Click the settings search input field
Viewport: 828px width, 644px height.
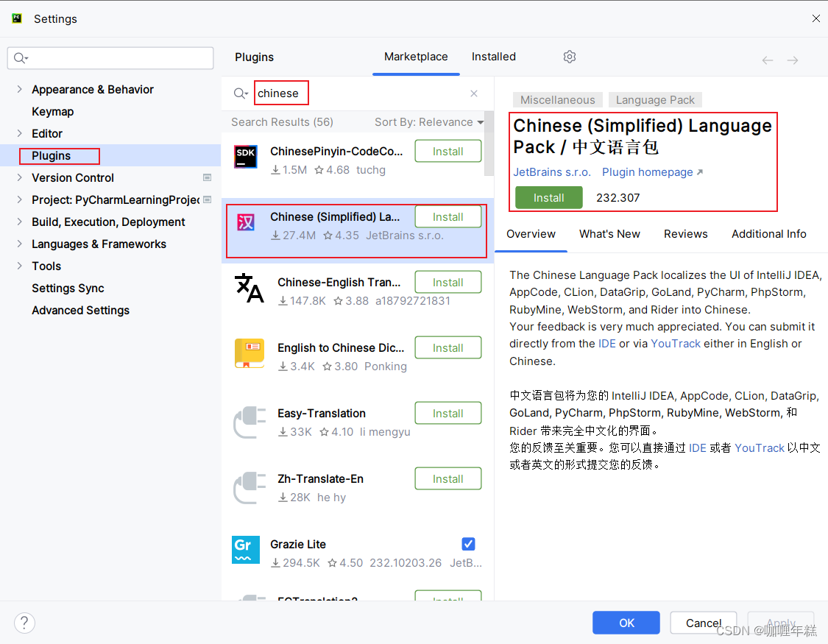tap(110, 58)
